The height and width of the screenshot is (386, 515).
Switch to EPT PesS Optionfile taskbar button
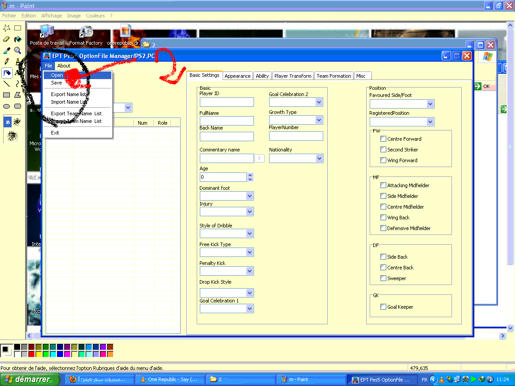pyautogui.click(x=382, y=379)
